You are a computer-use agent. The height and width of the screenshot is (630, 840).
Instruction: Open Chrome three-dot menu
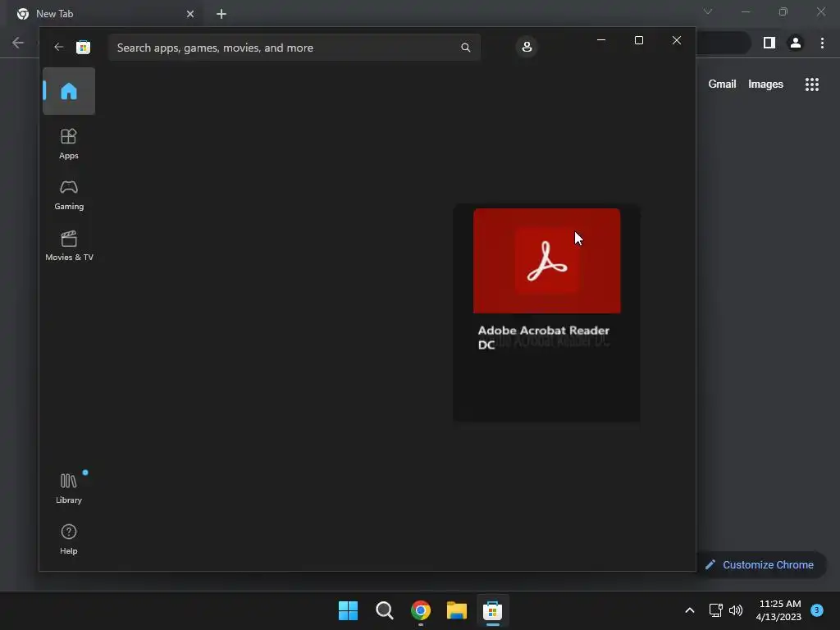click(x=822, y=43)
